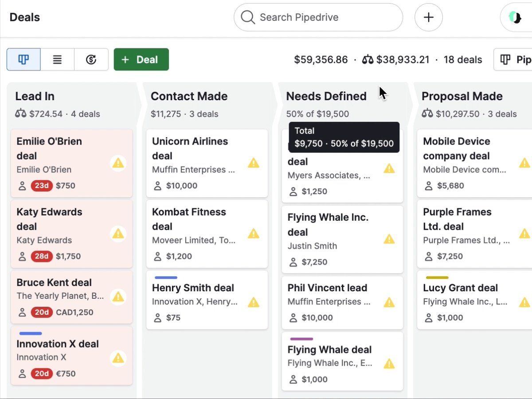Click the green + Deal button

141,59
